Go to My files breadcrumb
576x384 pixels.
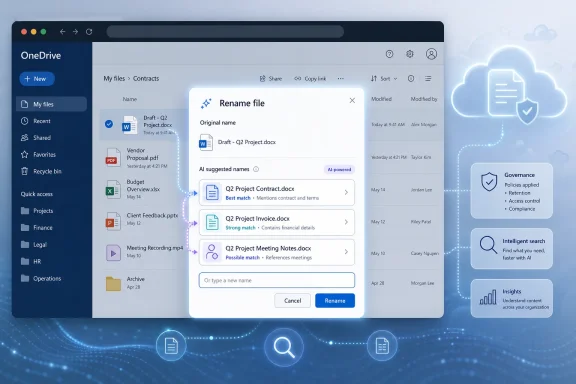pos(114,78)
